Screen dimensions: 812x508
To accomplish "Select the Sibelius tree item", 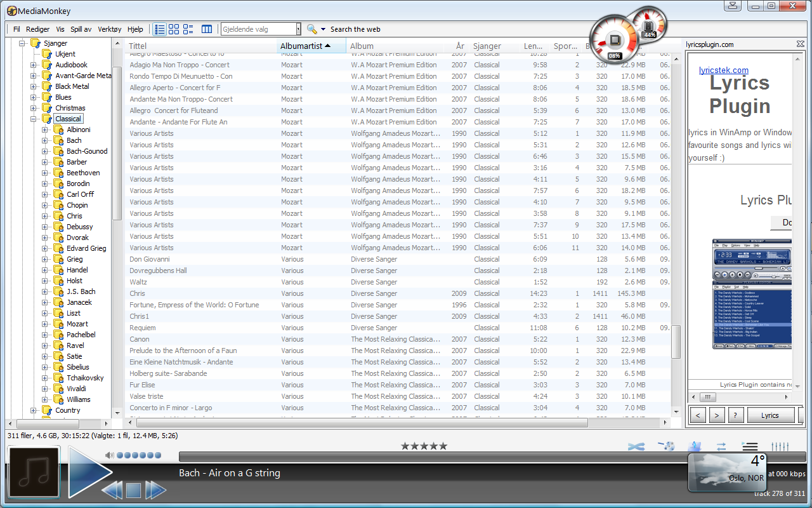I will [78, 367].
